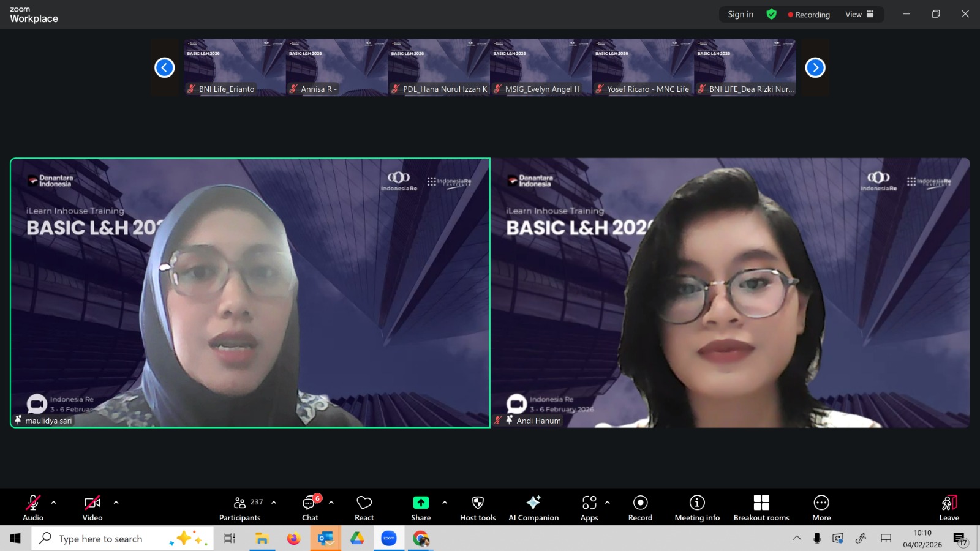Leave the meeting
This screenshot has width=980, height=551.
pos(949,508)
